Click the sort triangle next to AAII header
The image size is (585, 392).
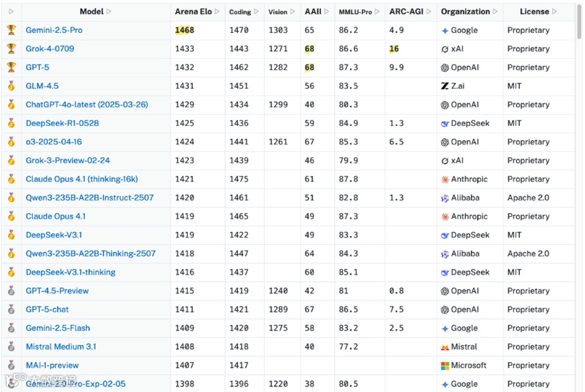(327, 12)
